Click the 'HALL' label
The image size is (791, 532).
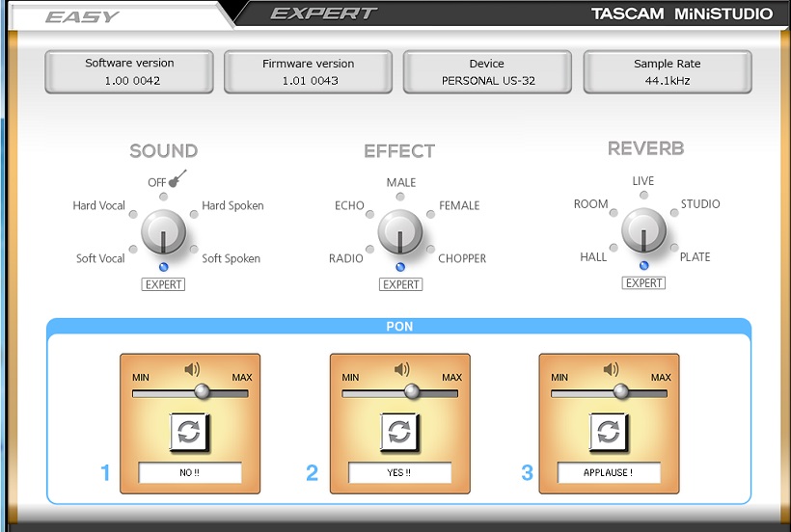593,257
